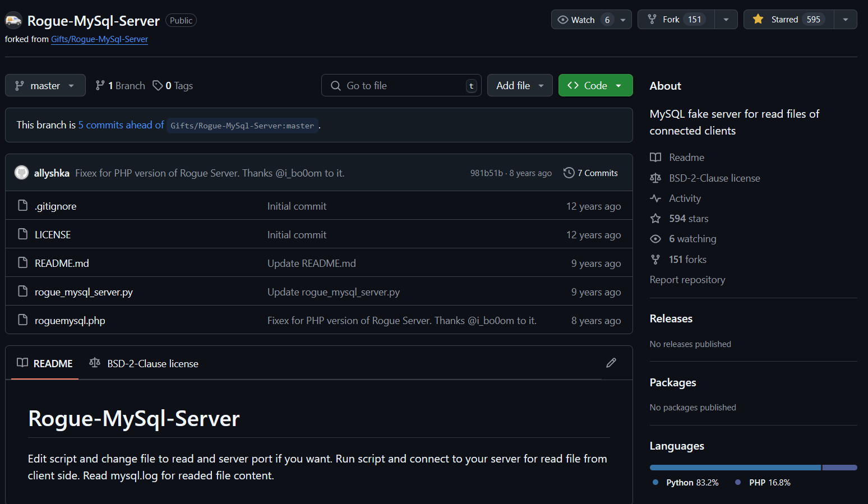Viewport: 868px width, 504px height.
Task: Open the roguemysql.php file
Action: click(x=70, y=321)
